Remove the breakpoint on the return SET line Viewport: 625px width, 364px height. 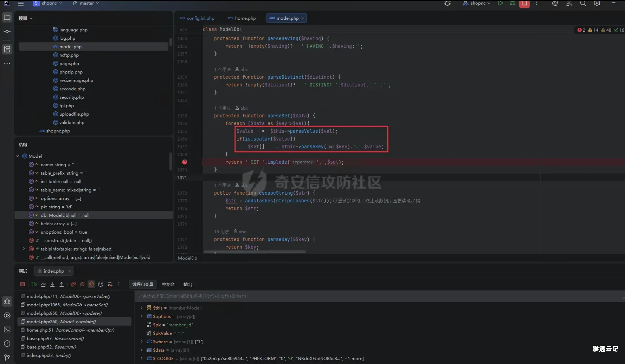(185, 162)
